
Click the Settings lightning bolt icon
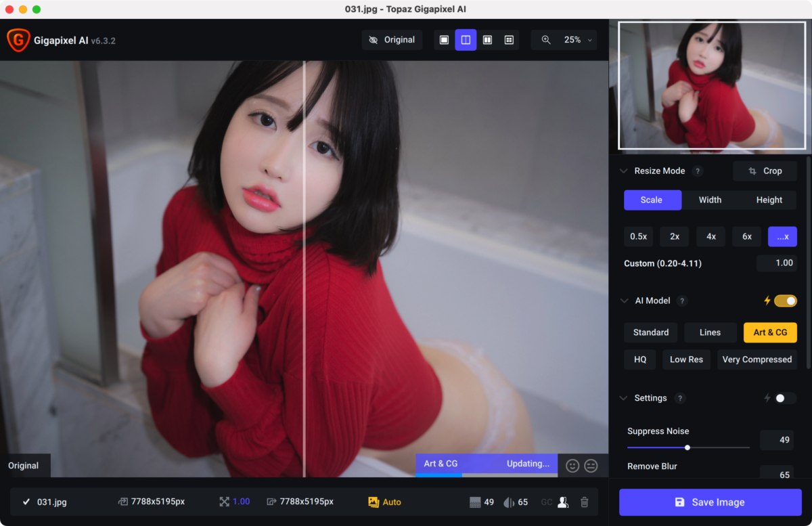point(767,398)
